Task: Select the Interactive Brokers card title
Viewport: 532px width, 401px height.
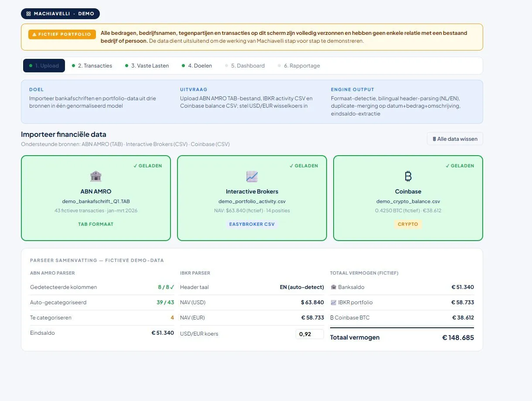Action: (x=252, y=191)
